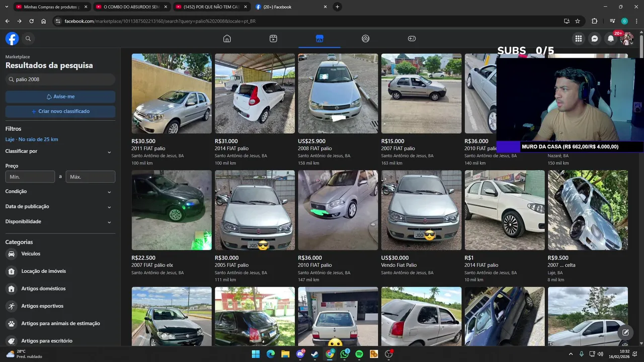The width and height of the screenshot is (644, 362).
Task: Open Facebook search magnifier button
Action: tap(28, 39)
